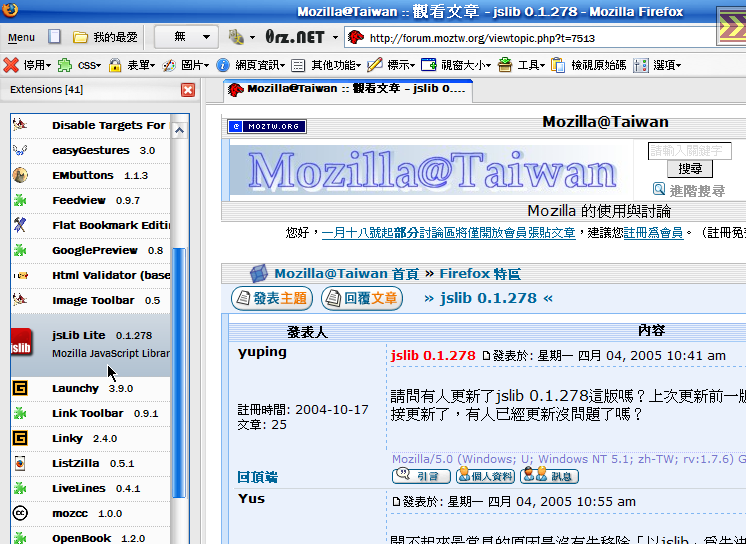Open the 停用 web developer menu

[x=37, y=65]
